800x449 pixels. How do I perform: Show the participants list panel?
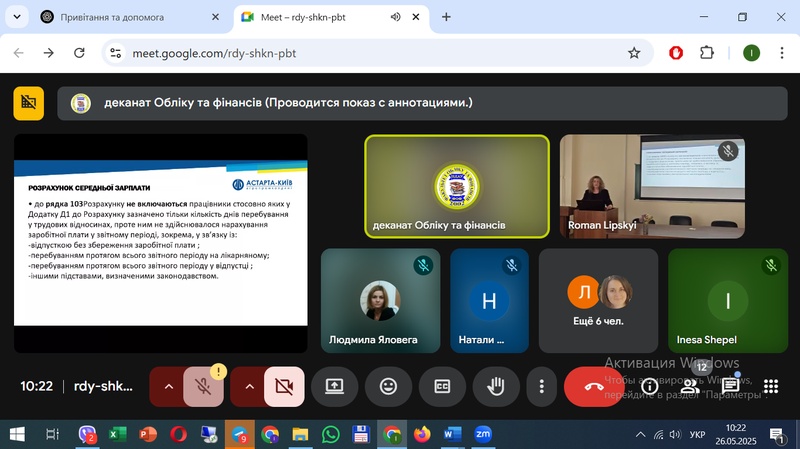tap(691, 386)
